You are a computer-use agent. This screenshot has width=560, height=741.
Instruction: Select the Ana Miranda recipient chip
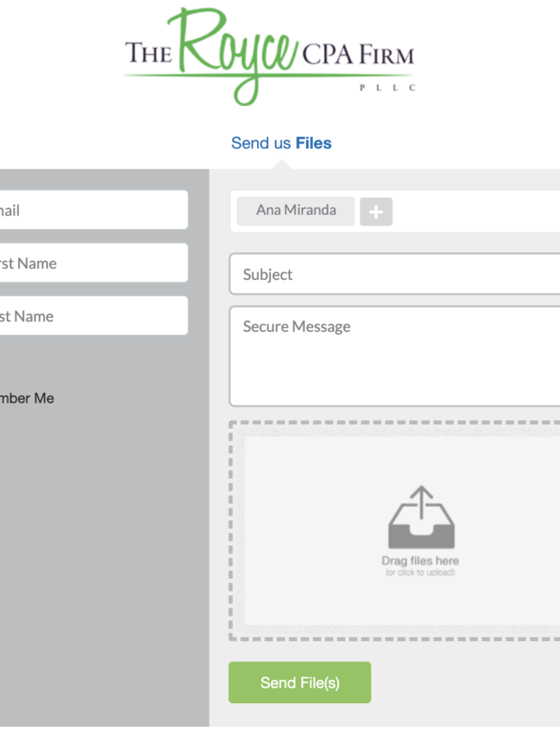click(x=296, y=211)
